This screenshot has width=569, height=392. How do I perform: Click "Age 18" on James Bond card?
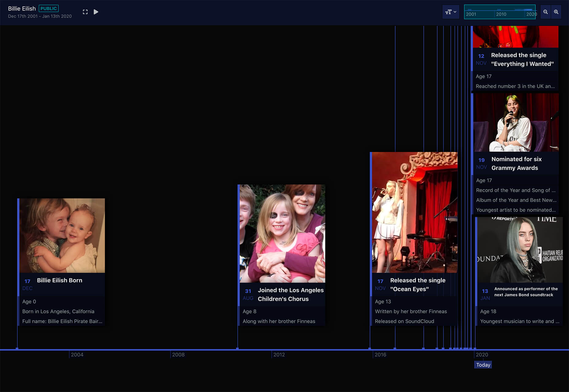pos(488,311)
